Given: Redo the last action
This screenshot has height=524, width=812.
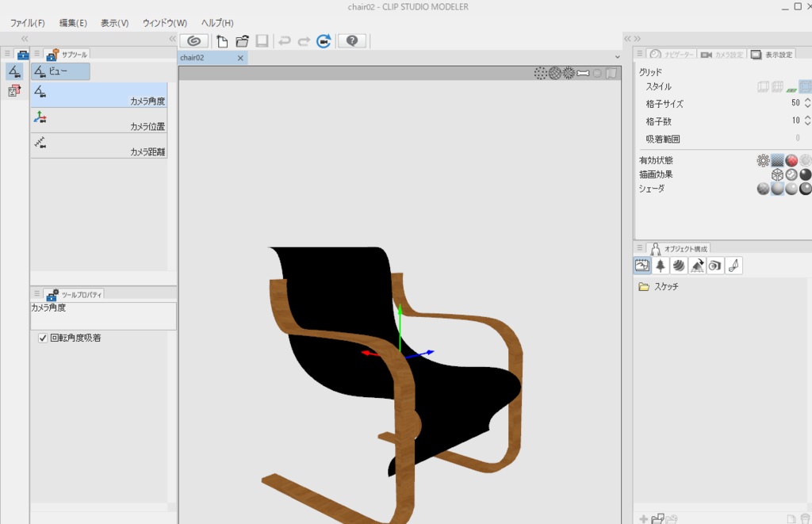Looking at the screenshot, I should click(304, 41).
